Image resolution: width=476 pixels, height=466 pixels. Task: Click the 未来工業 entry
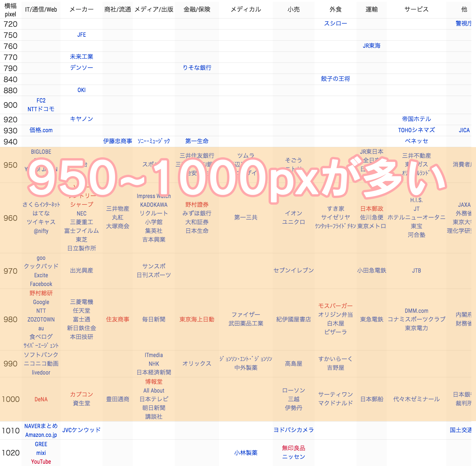tap(82, 57)
